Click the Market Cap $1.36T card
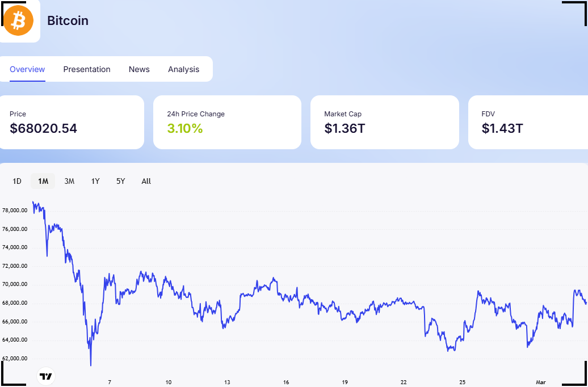This screenshot has height=387, width=588. 384,122
